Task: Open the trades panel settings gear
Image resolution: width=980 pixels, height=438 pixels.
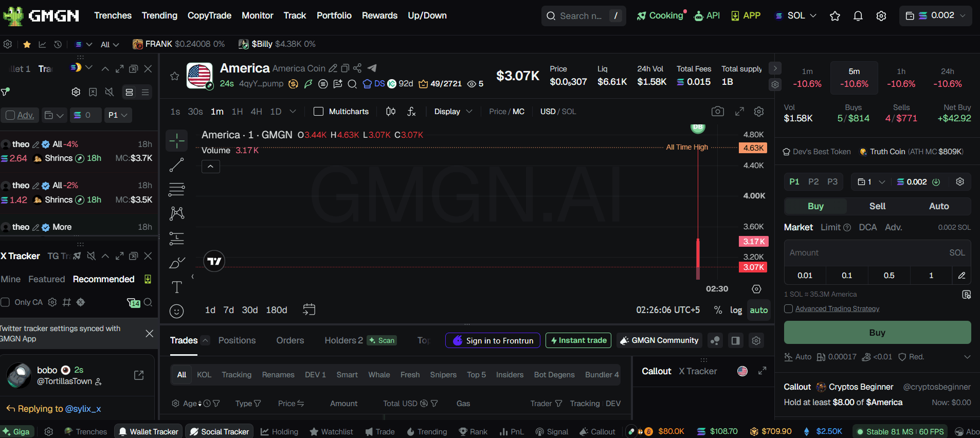Action: (x=756, y=340)
